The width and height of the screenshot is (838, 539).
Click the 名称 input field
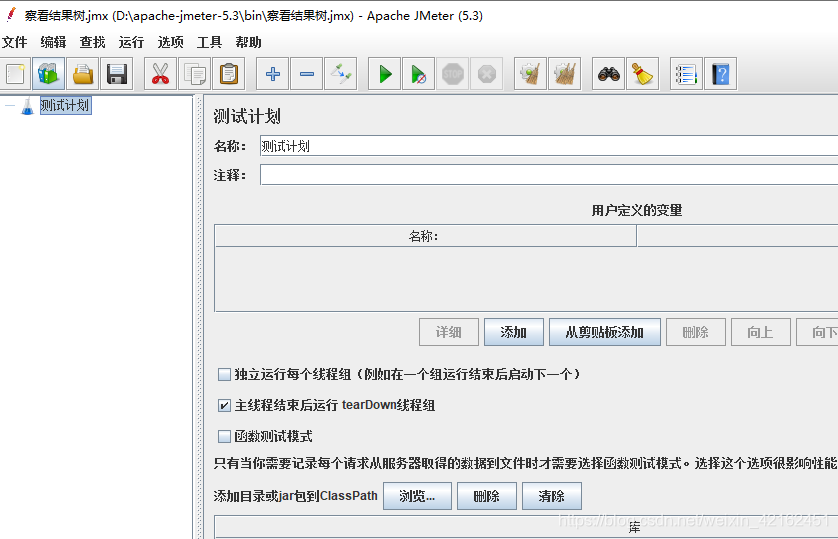(549, 146)
